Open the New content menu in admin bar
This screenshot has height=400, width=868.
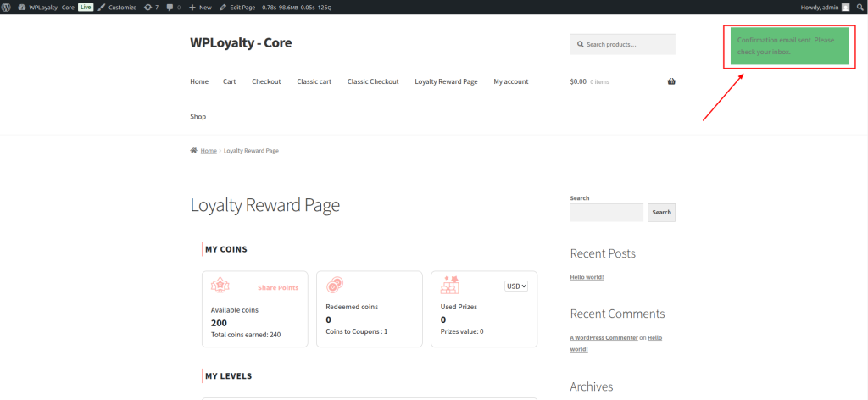(x=200, y=7)
